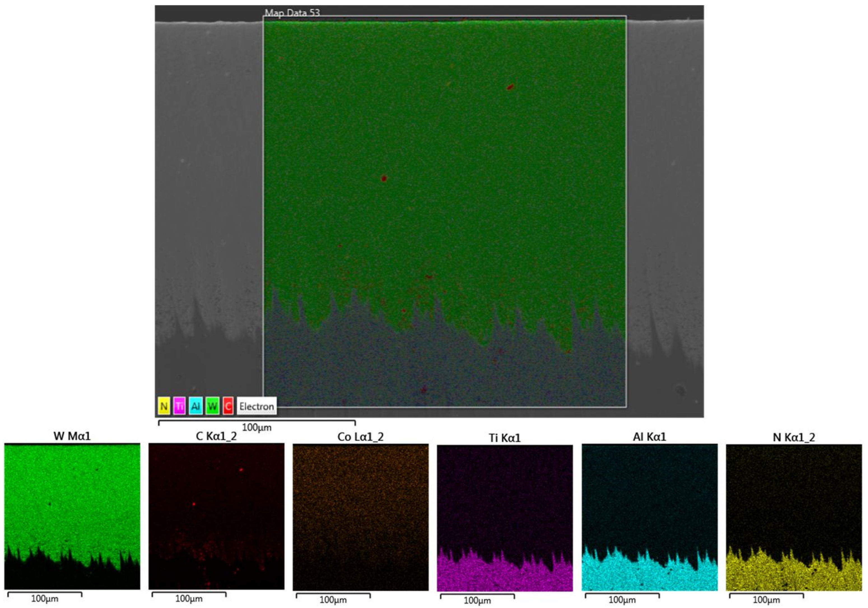Open the Co Lα1_2 orange element map
868x608 pixels.
(361, 517)
